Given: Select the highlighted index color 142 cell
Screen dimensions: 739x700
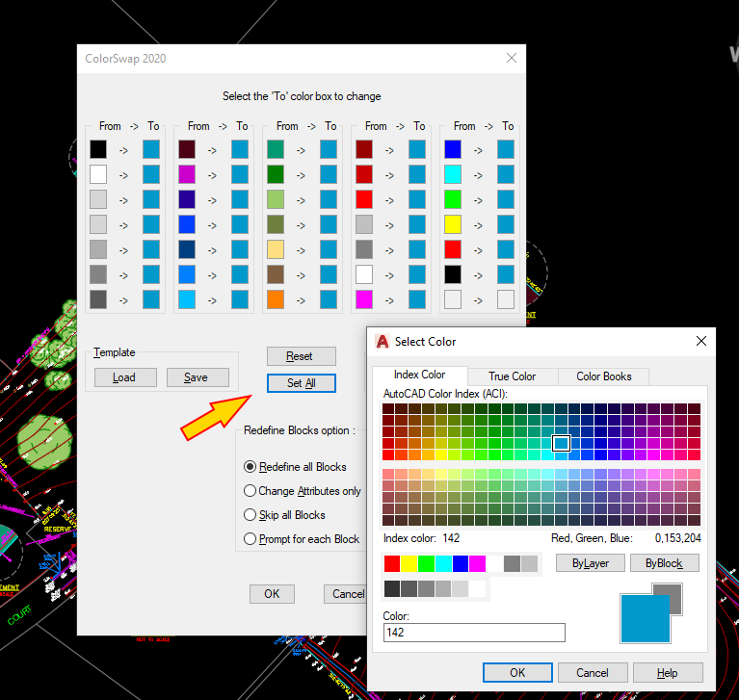Looking at the screenshot, I should pyautogui.click(x=561, y=443).
